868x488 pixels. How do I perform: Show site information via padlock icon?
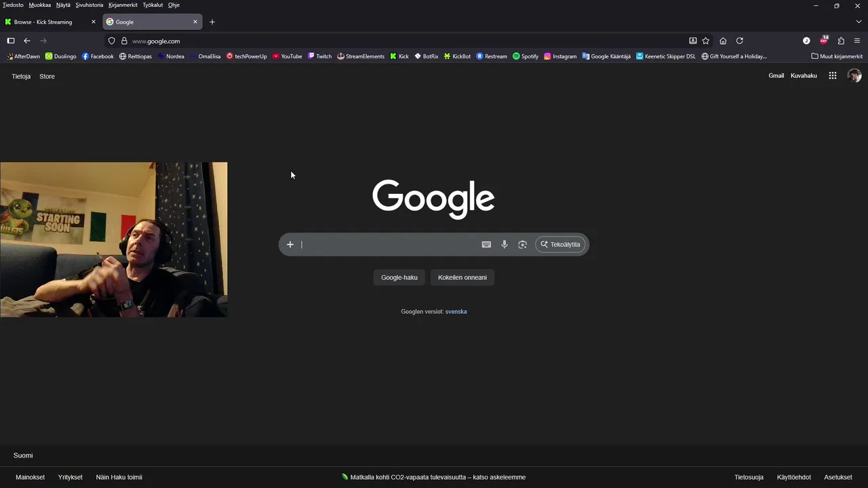[124, 41]
